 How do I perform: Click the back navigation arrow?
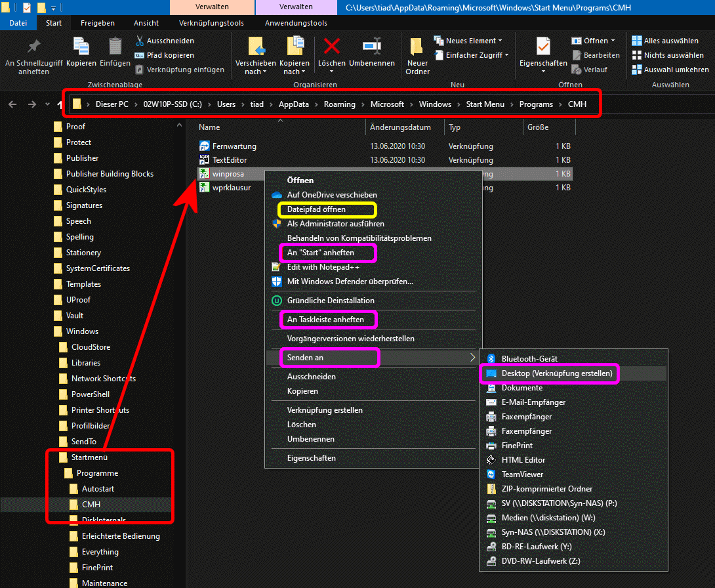[x=13, y=104]
